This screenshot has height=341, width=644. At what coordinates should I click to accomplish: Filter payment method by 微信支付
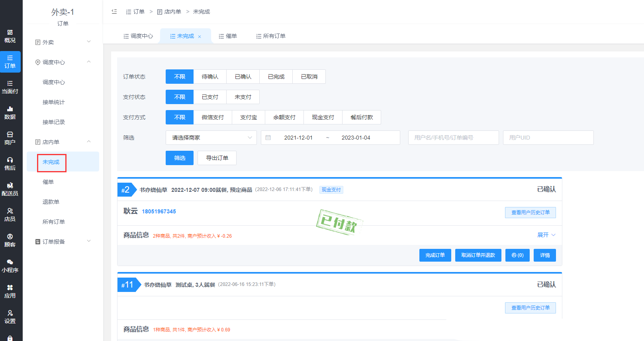213,117
